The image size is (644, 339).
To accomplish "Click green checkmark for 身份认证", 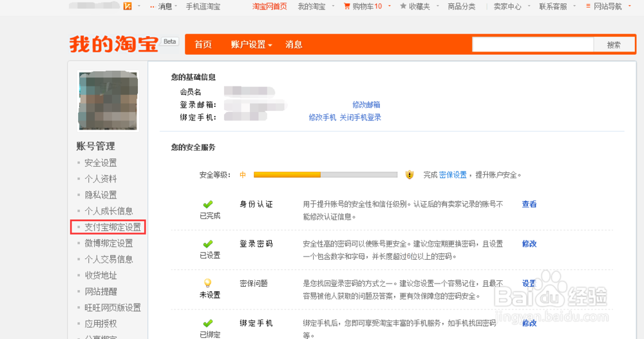I will [208, 204].
